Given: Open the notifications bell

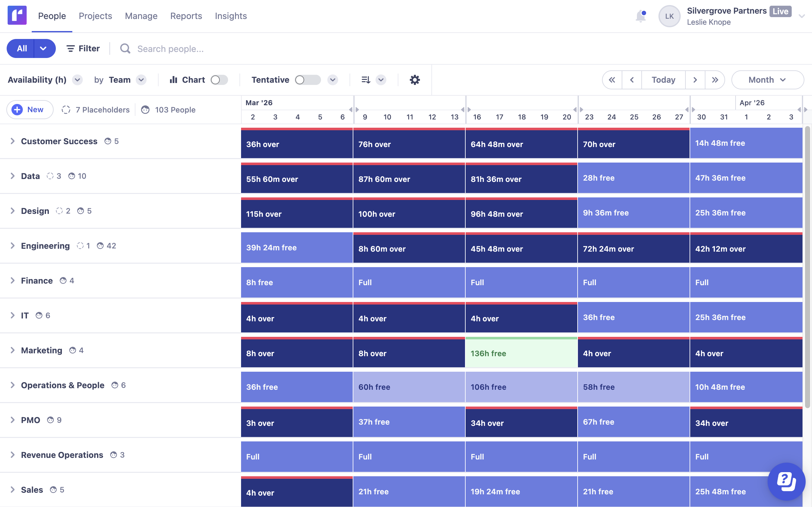Looking at the screenshot, I should pyautogui.click(x=640, y=16).
